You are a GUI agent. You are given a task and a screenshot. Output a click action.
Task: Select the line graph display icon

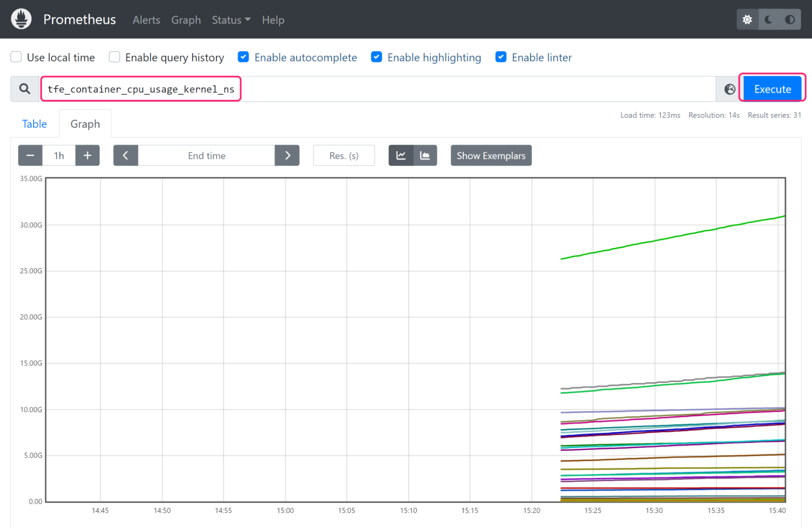pos(401,155)
